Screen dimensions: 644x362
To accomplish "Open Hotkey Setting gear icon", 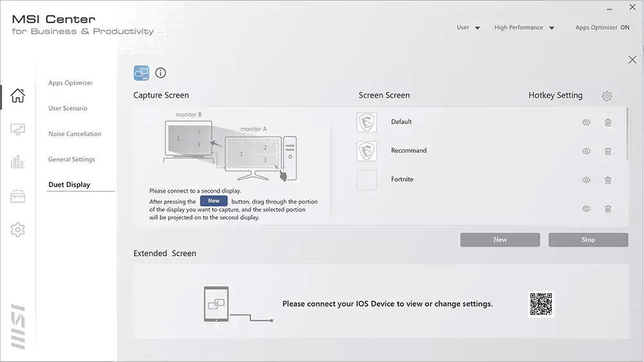I will coord(607,96).
